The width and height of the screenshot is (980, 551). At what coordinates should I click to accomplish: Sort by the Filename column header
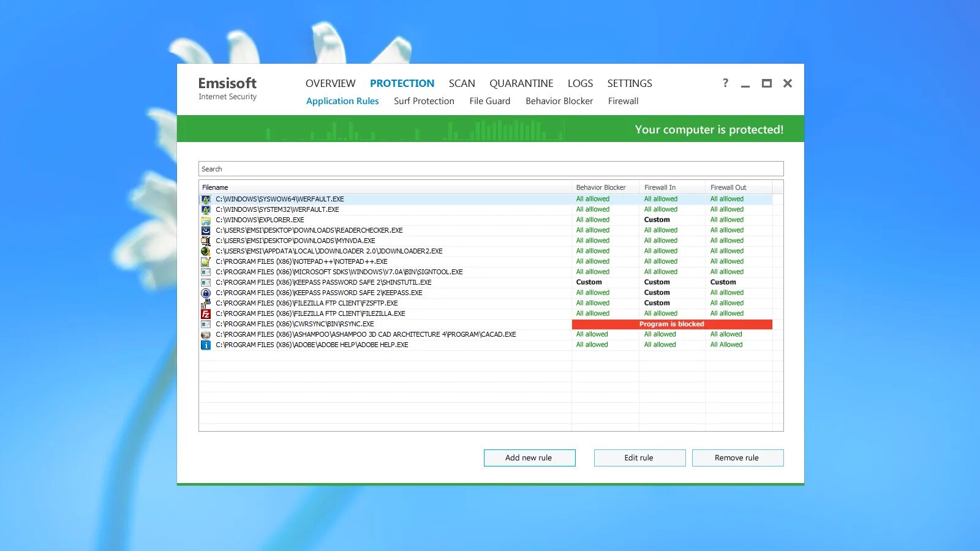[x=385, y=187]
